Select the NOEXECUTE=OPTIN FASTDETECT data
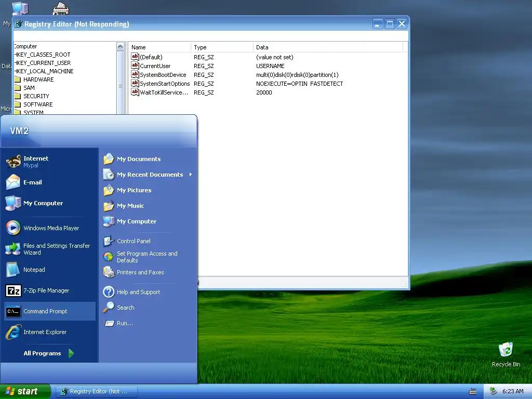This screenshot has width=532, height=399. point(300,84)
